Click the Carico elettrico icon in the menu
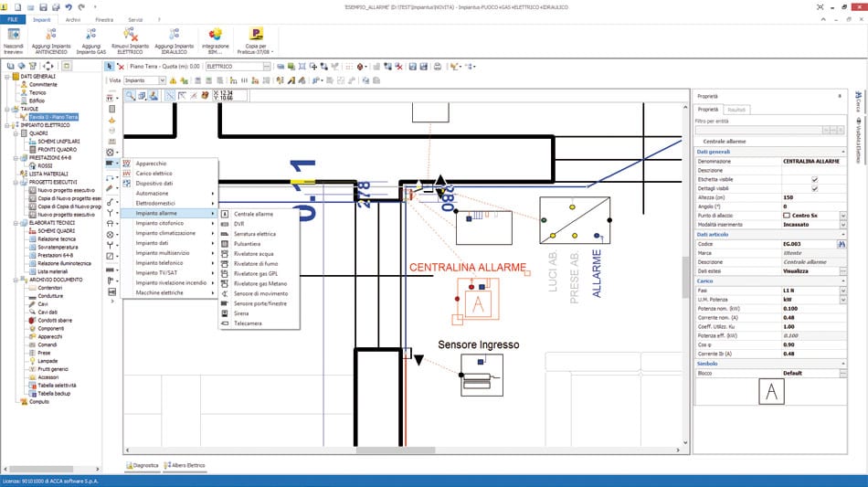Image resolution: width=868 pixels, height=487 pixels. (127, 174)
